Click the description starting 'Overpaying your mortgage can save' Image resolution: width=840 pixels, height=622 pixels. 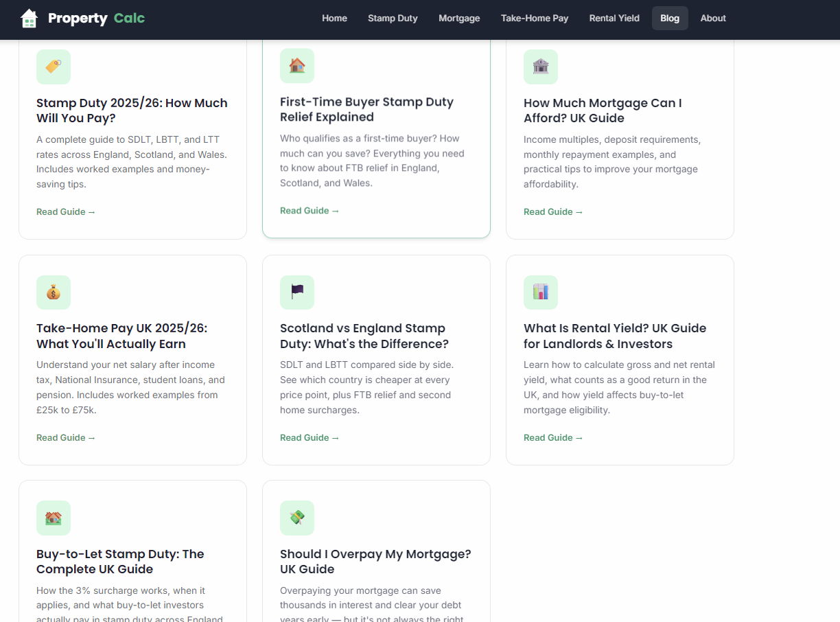click(371, 604)
